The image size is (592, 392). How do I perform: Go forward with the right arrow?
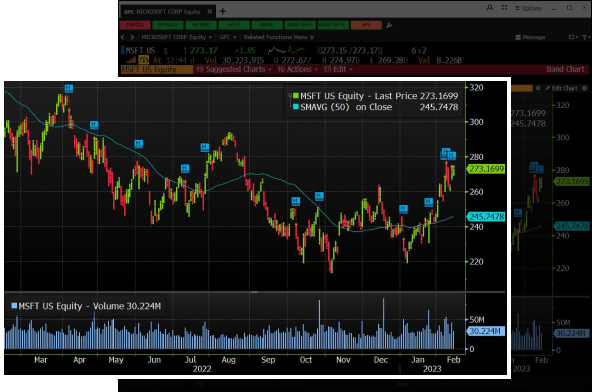[132, 37]
